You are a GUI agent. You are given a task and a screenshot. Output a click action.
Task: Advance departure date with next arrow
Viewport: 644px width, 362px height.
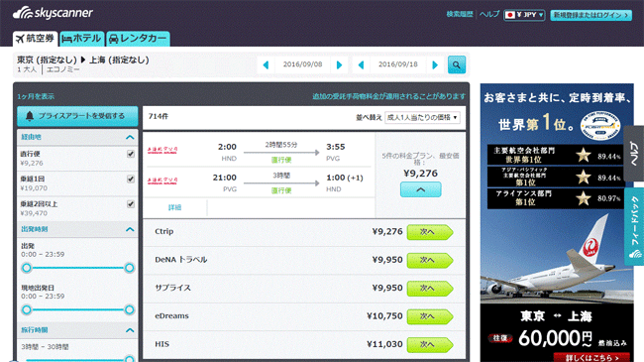(339, 65)
